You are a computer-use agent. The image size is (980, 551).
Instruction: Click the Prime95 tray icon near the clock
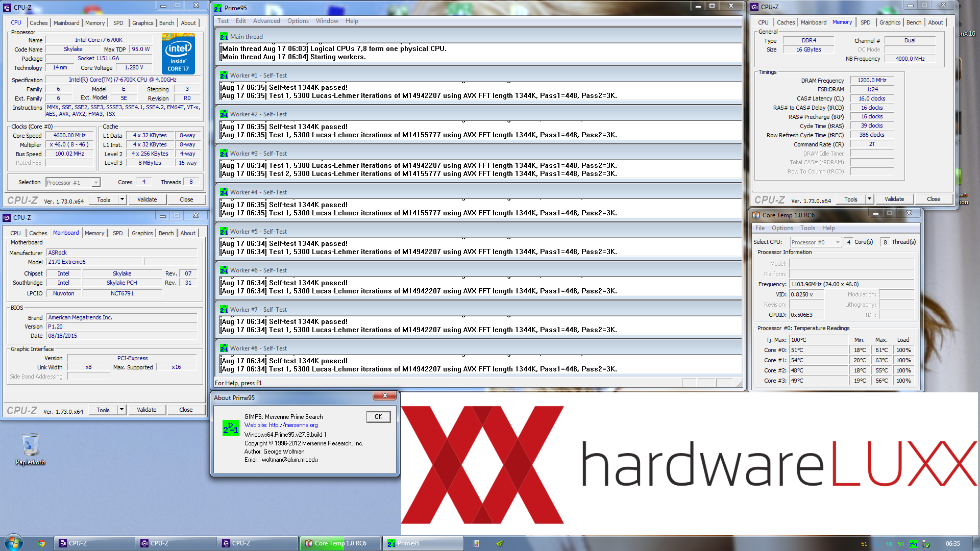[x=913, y=543]
